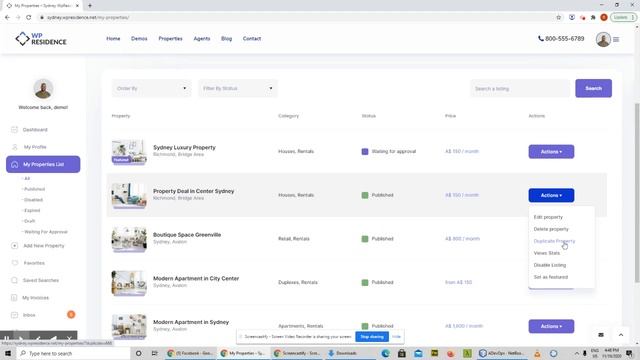640x360 pixels.
Task: Filter sidebar list by Draft
Action: click(29, 221)
